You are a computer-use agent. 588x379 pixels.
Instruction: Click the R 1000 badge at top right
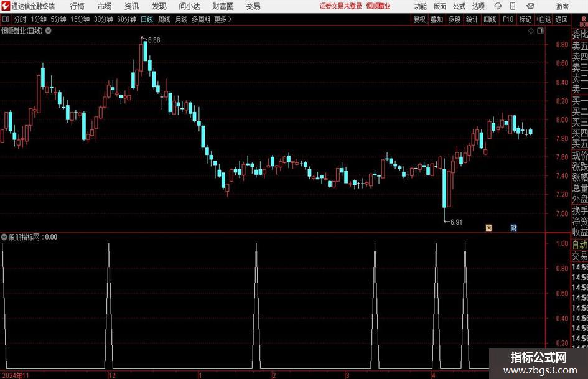584,22
